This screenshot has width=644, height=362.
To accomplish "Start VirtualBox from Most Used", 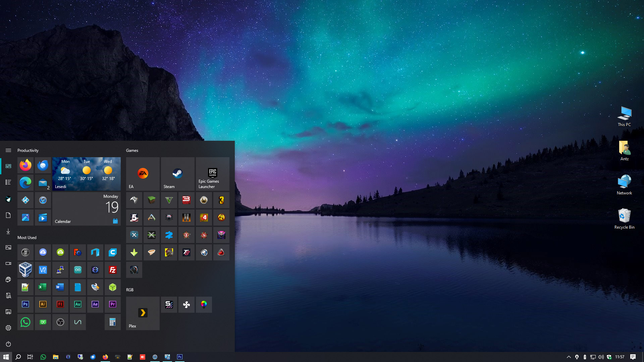I will 25,270.
